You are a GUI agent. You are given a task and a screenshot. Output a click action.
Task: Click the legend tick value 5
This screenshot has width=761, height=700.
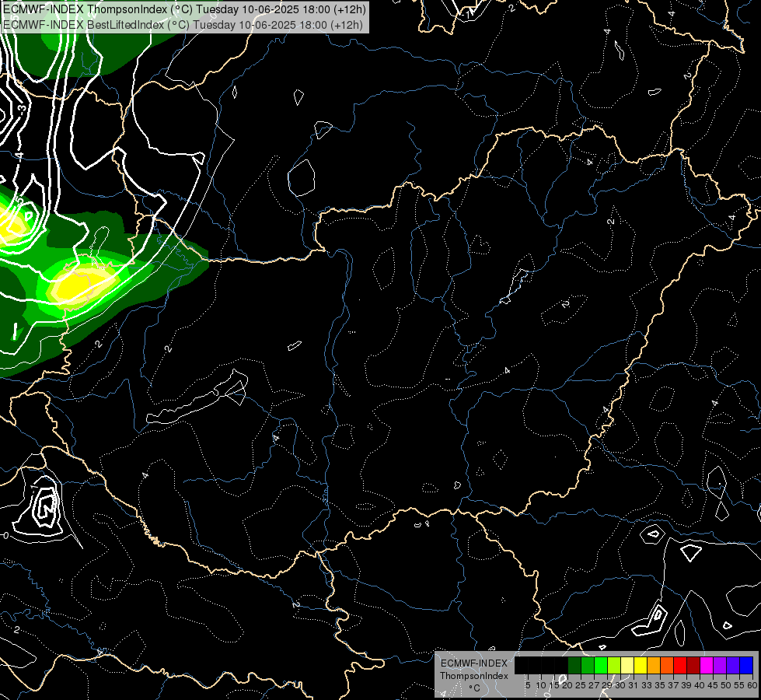(x=528, y=685)
